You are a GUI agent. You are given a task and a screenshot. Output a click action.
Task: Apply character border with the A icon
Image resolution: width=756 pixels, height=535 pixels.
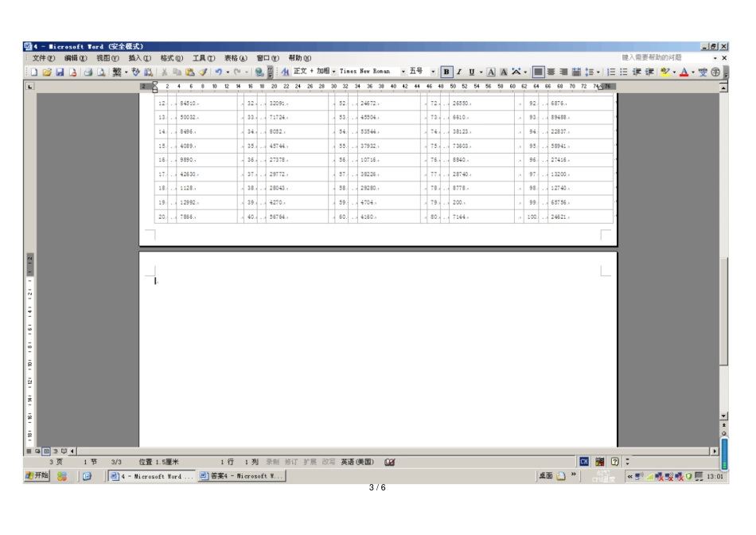(491, 72)
